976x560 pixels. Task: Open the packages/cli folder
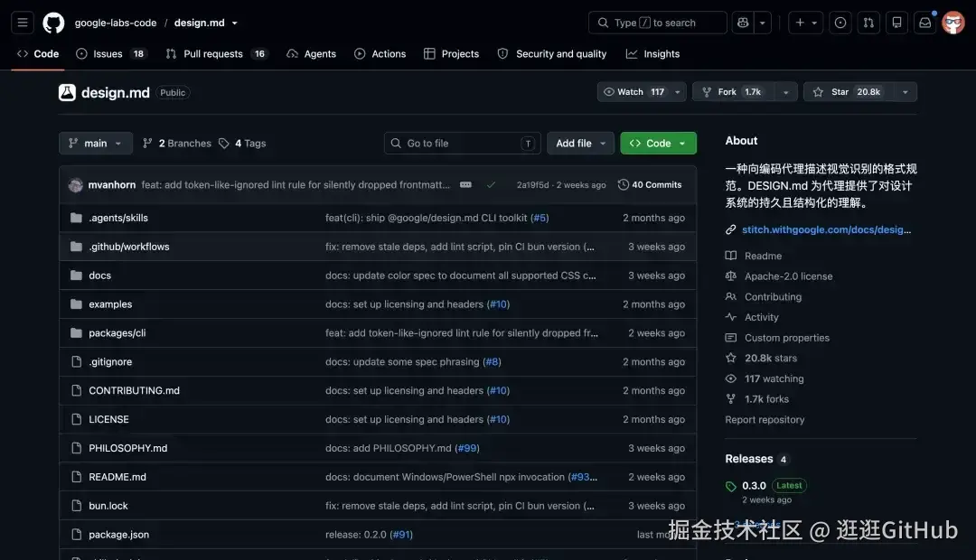coord(117,333)
